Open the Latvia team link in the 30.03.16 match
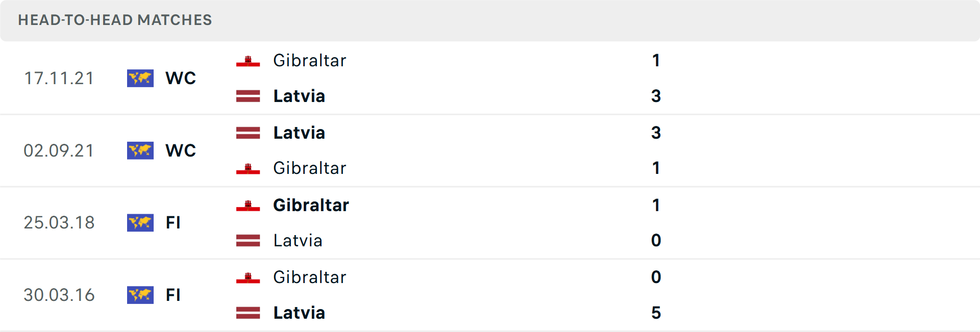Viewport: 980px width, 332px height. click(299, 313)
